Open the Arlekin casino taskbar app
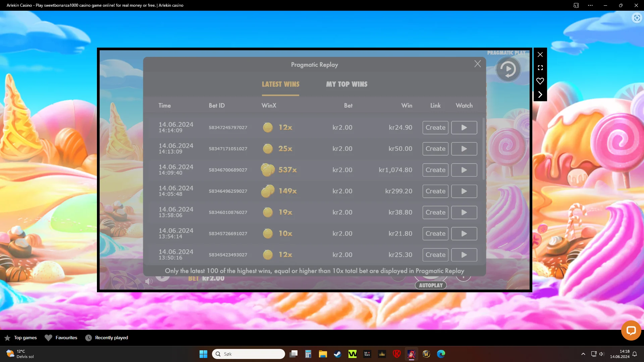 click(412, 354)
